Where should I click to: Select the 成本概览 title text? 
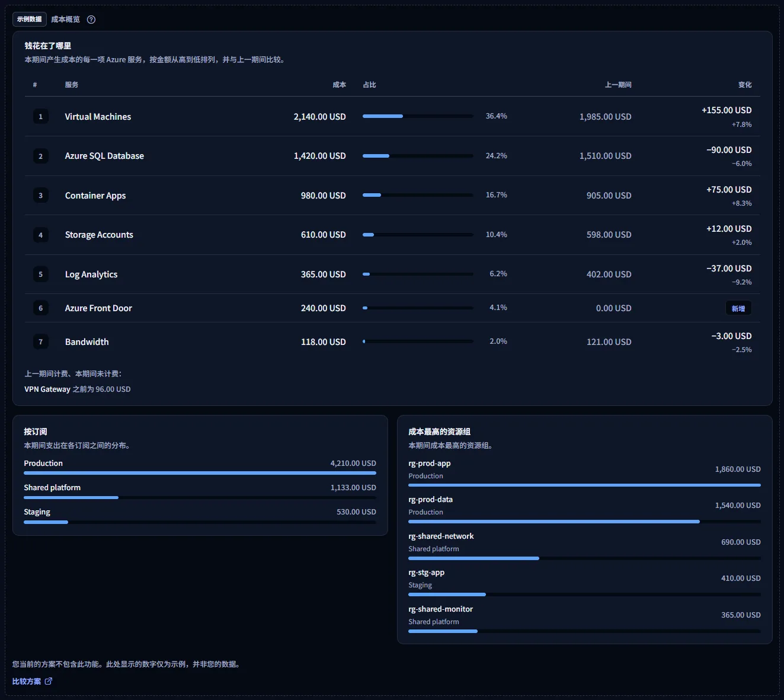pyautogui.click(x=65, y=20)
